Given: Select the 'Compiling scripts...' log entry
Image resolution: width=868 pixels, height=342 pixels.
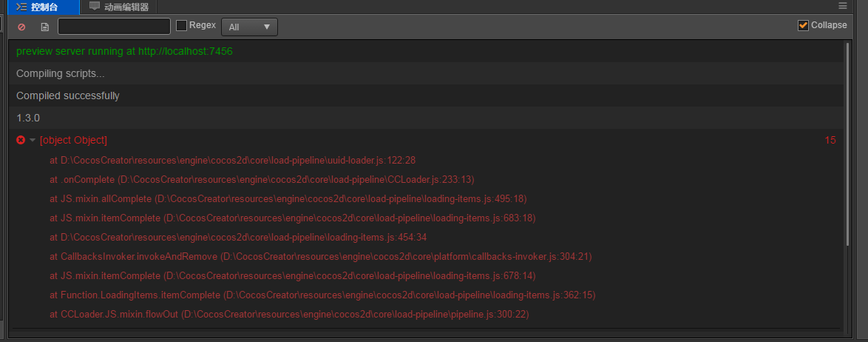Looking at the screenshot, I should pyautogui.click(x=61, y=73).
